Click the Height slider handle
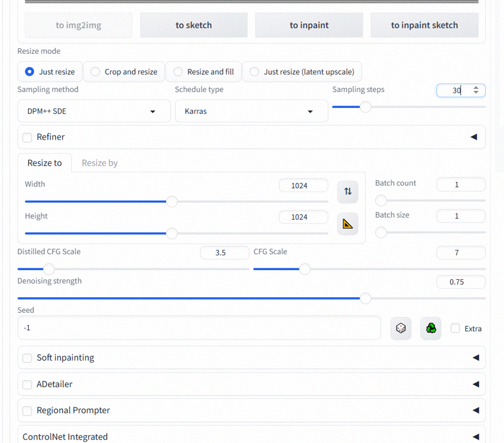Screen dimensions: 504x443 172,233
